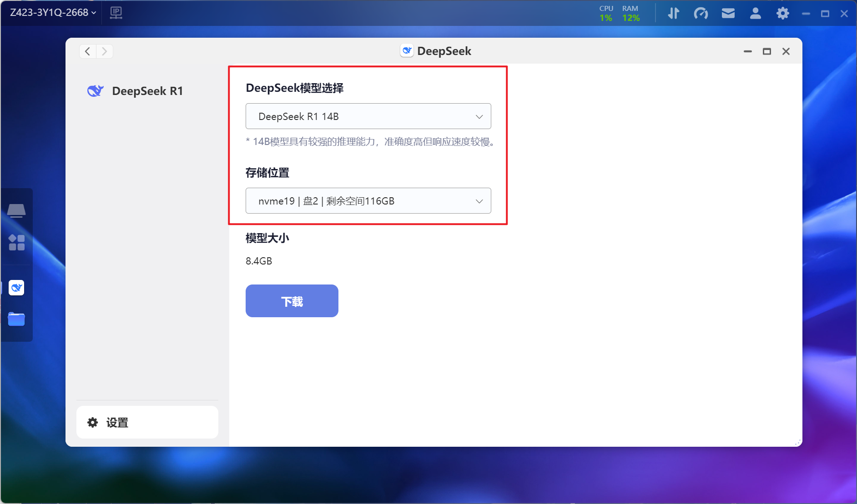This screenshot has width=857, height=504.
Task: Open the blue file manager folder dock icon
Action: 16,319
